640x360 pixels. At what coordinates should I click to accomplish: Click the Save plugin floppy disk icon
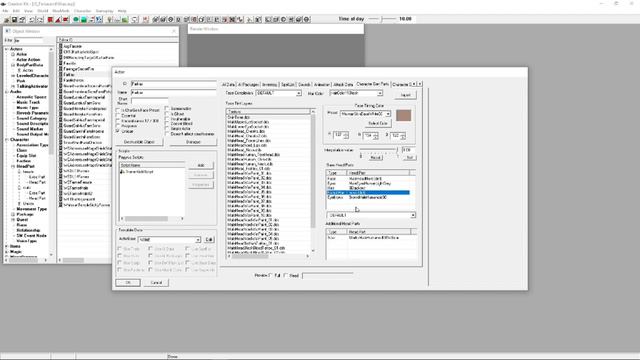tap(14, 19)
